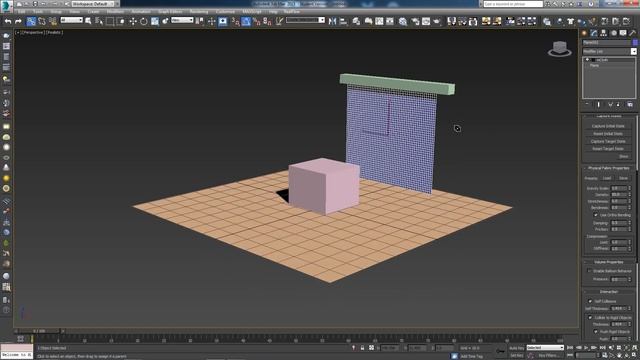The height and width of the screenshot is (360, 640).
Task: Toggle the Angle Snap button
Action: point(246,21)
